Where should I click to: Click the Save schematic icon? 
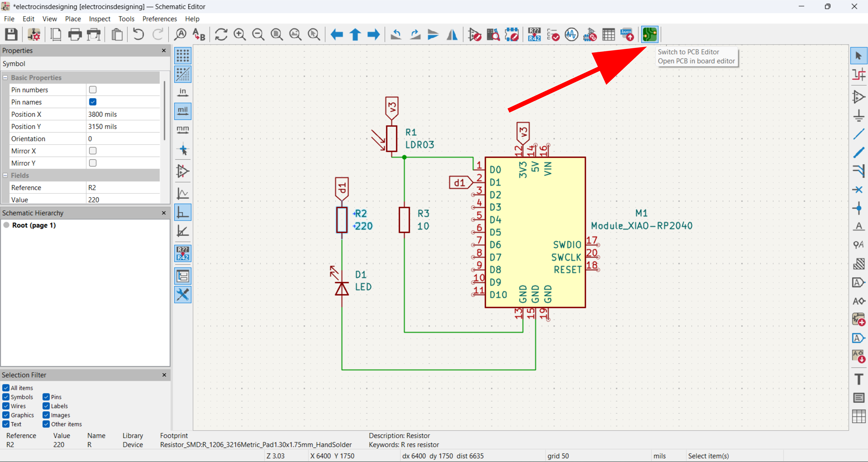point(11,34)
